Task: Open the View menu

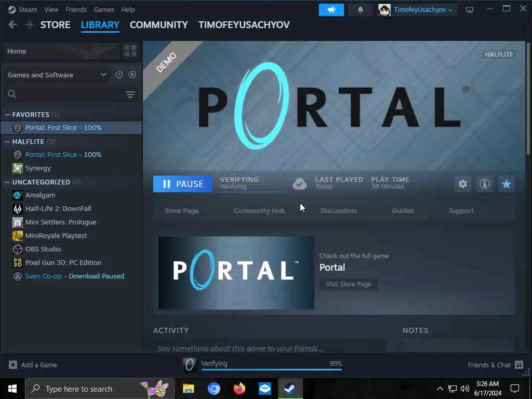Action: pos(51,9)
